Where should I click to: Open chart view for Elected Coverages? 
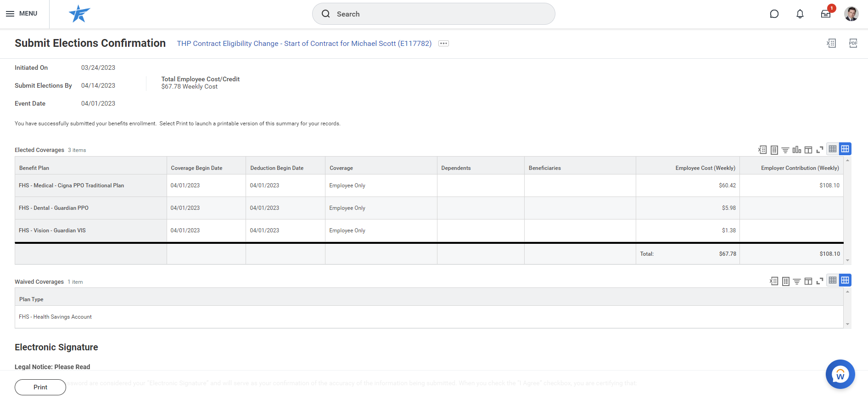(x=797, y=150)
